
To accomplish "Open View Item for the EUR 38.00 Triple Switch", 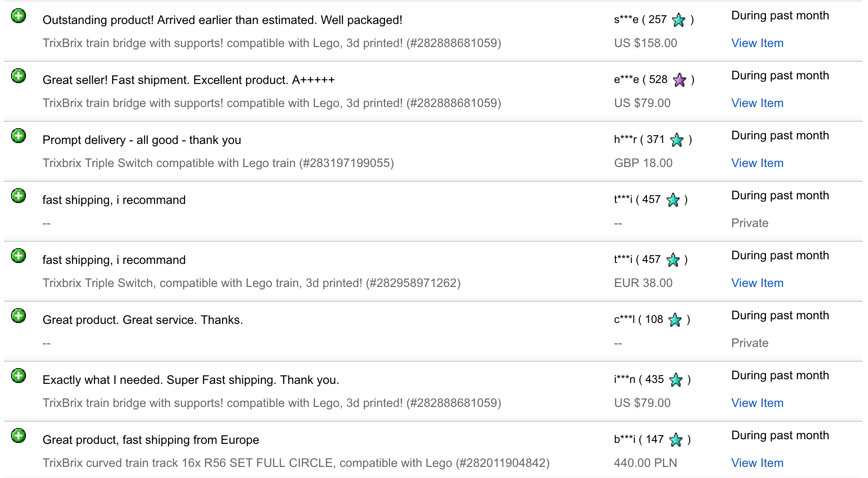I will 757,283.
